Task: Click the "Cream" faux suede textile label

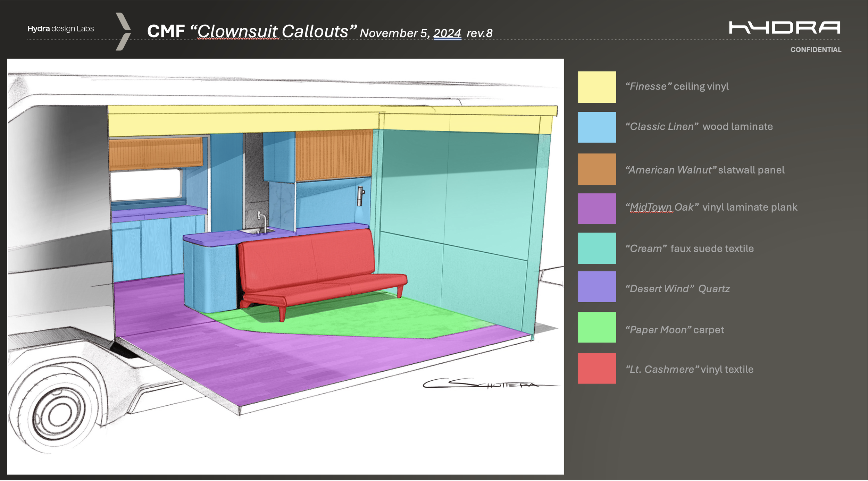Action: click(690, 249)
